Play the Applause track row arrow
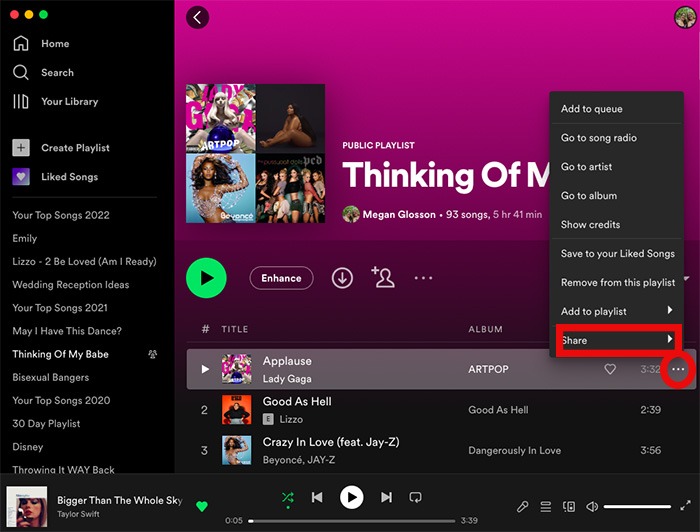This screenshot has height=532, width=700. point(205,369)
